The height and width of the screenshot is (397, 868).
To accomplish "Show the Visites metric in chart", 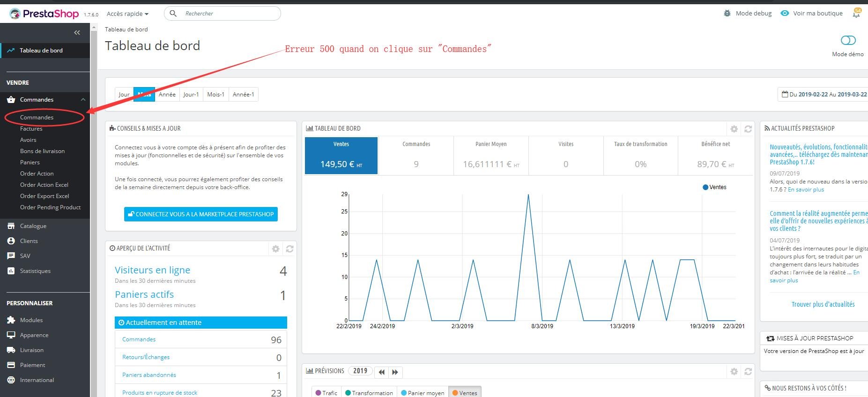I will tap(566, 155).
